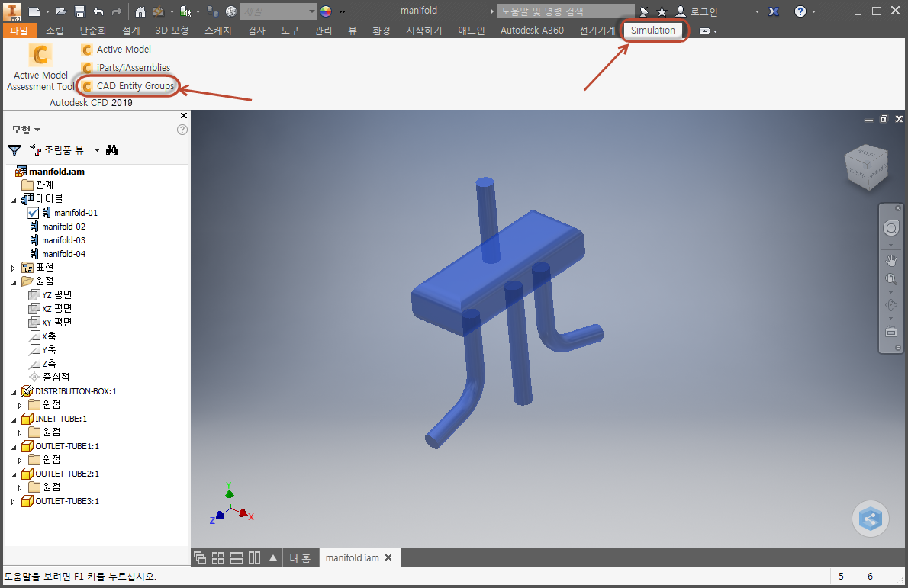This screenshot has width=908, height=588.
Task: Open the 내 홈 tab button
Action: tap(300, 558)
